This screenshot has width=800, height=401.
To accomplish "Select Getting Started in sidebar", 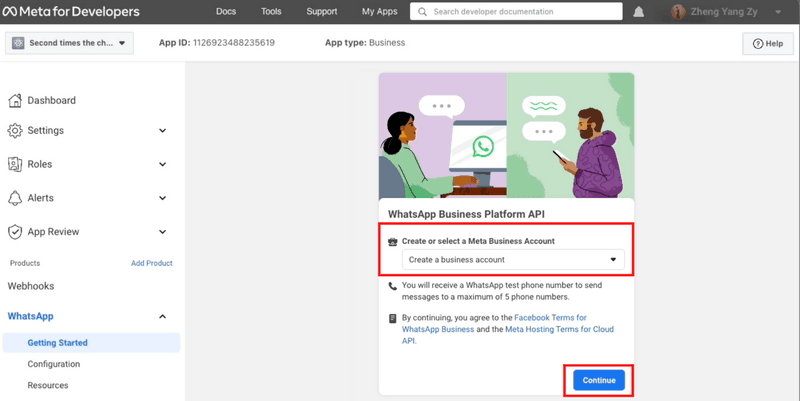I will point(91,343).
